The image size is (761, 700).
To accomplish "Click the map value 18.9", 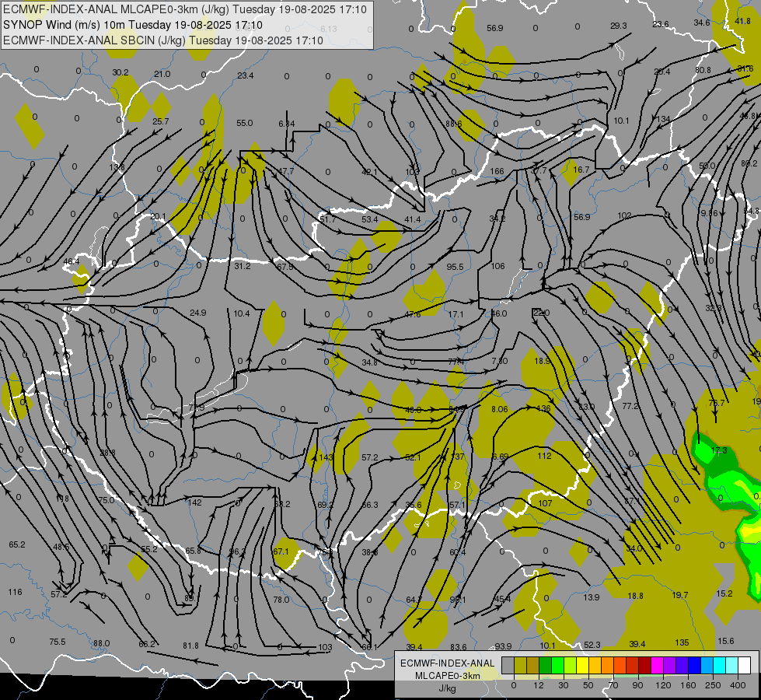I will coord(542,361).
